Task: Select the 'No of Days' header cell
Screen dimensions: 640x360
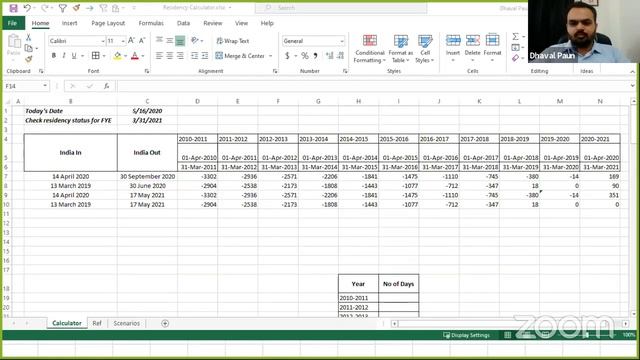Action: click(x=398, y=284)
